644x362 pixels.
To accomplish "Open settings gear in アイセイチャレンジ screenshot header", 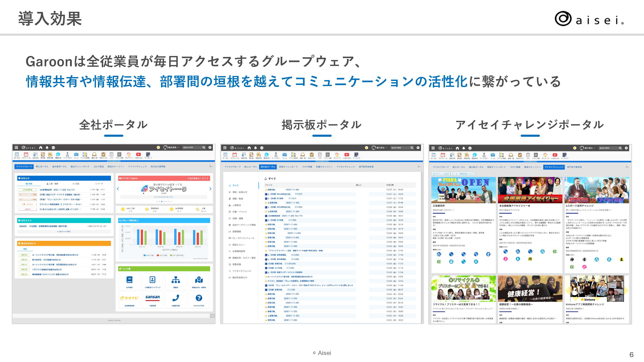I will (626, 148).
